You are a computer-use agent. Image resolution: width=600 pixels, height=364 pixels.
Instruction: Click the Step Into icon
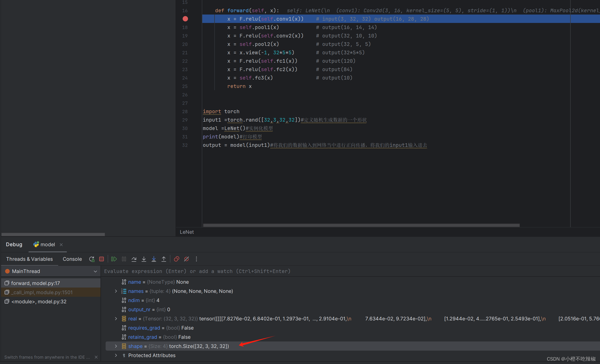[x=144, y=259]
